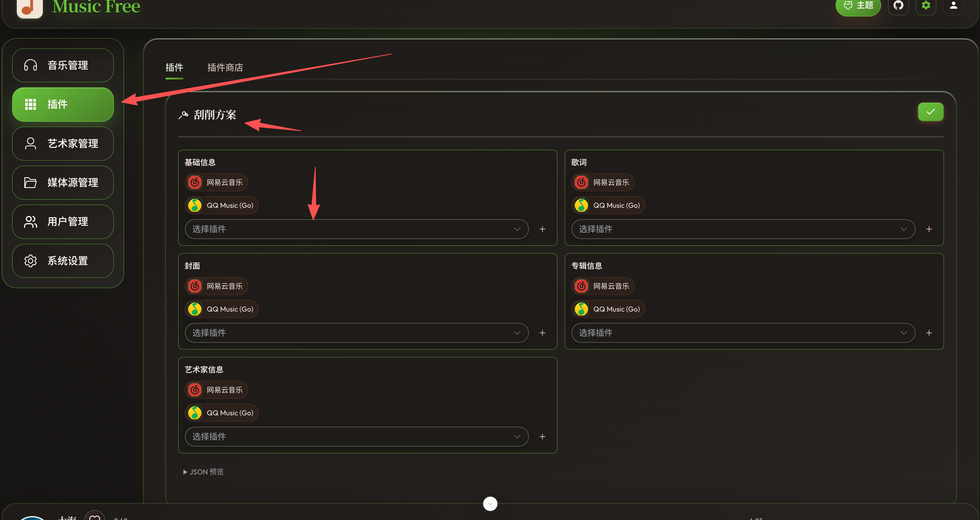This screenshot has height=520, width=980.
Task: Click 网易云音乐 chip under 基础信息
Action: 216,182
